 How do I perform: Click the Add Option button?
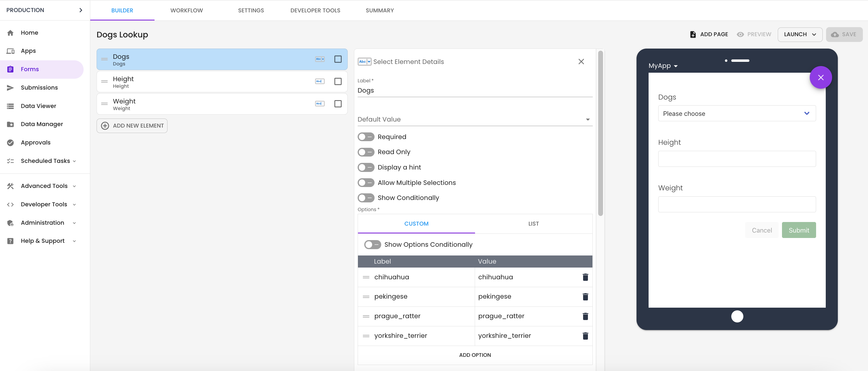[474, 355]
